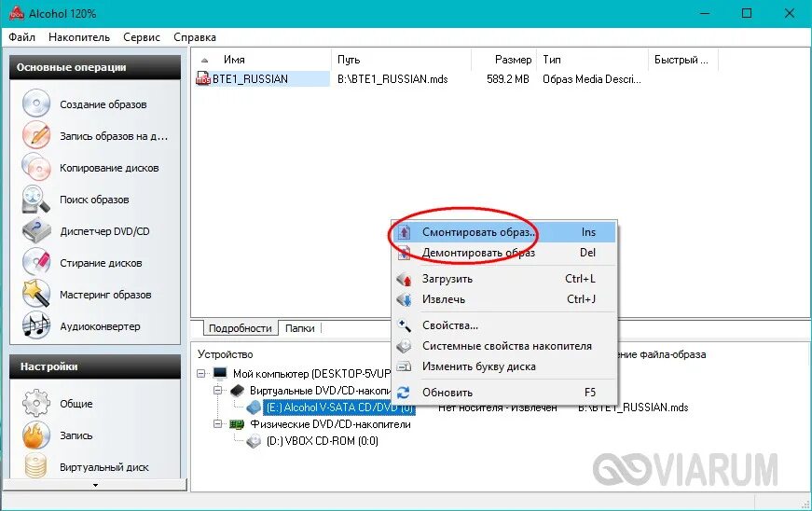This screenshot has height=511, width=812.
Task: Click the Загрузить load icon
Action: pos(404,279)
